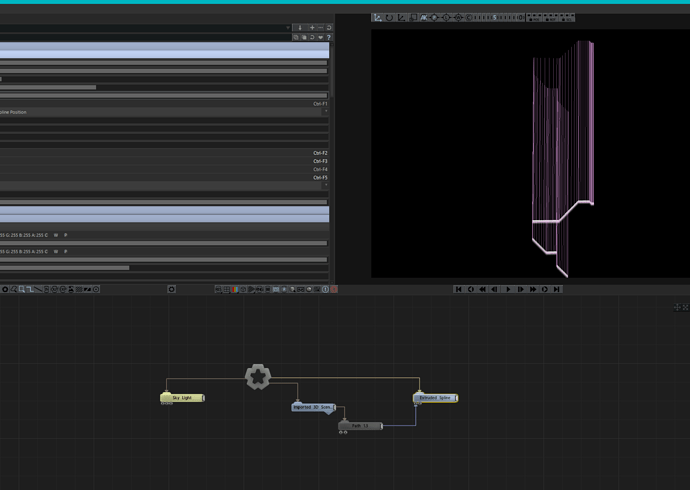Click the AK icon in viewport toolbar
The height and width of the screenshot is (490, 690).
pos(424,18)
